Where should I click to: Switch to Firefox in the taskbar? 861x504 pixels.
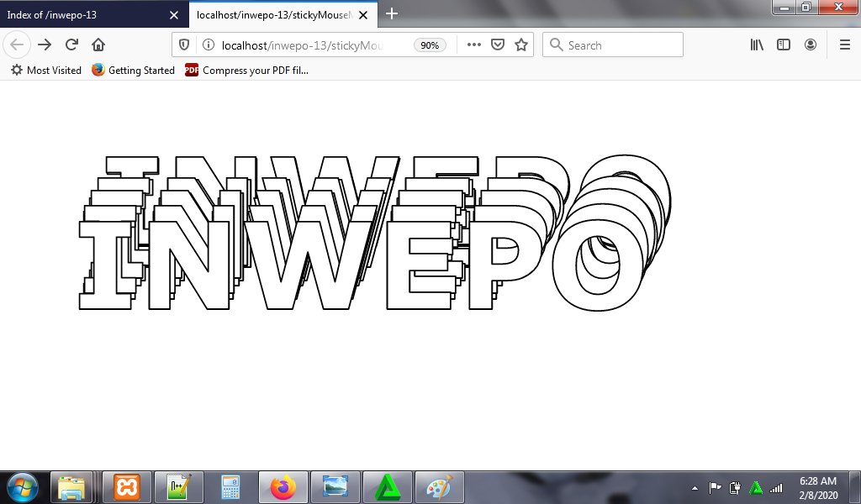(x=283, y=487)
